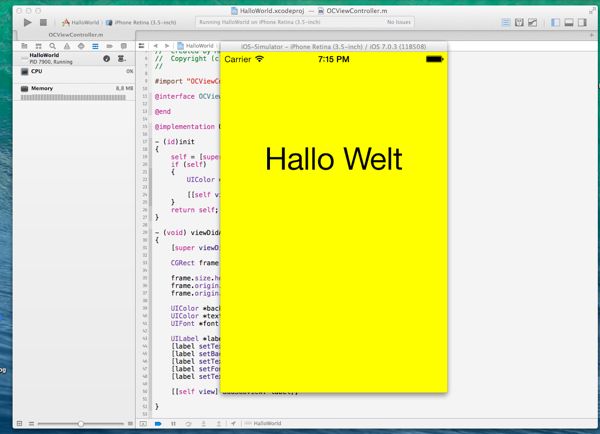Toggle the Utilities panel visibility
600x434 pixels.
582,23
